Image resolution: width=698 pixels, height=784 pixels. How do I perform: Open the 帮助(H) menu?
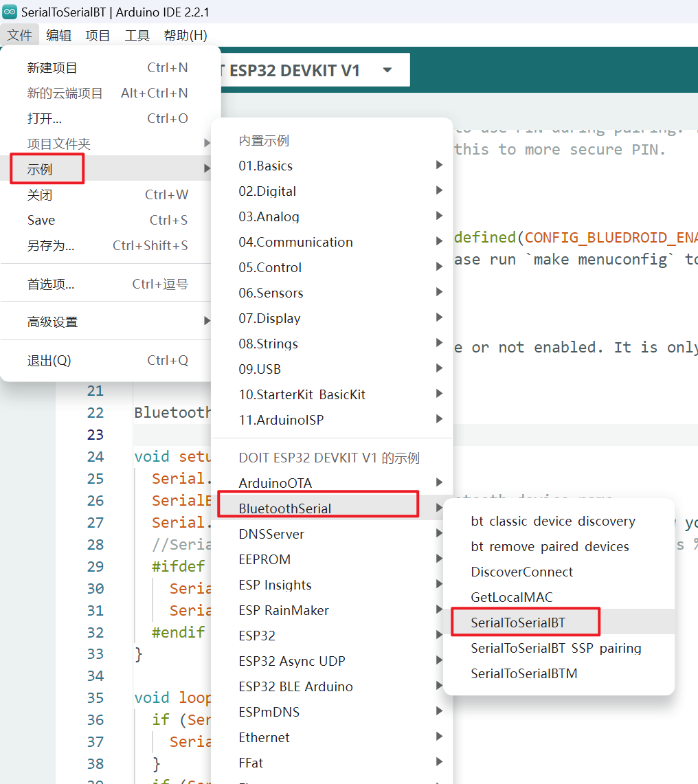pyautogui.click(x=185, y=35)
